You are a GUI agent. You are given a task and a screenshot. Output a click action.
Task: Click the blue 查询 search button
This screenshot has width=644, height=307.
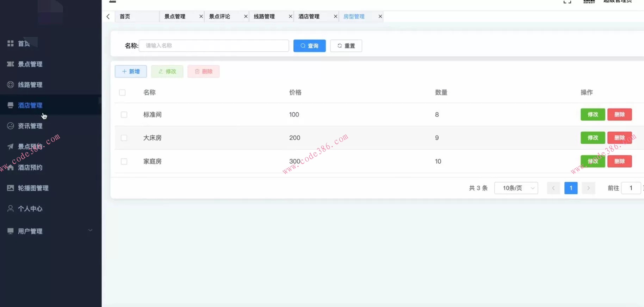tap(309, 46)
